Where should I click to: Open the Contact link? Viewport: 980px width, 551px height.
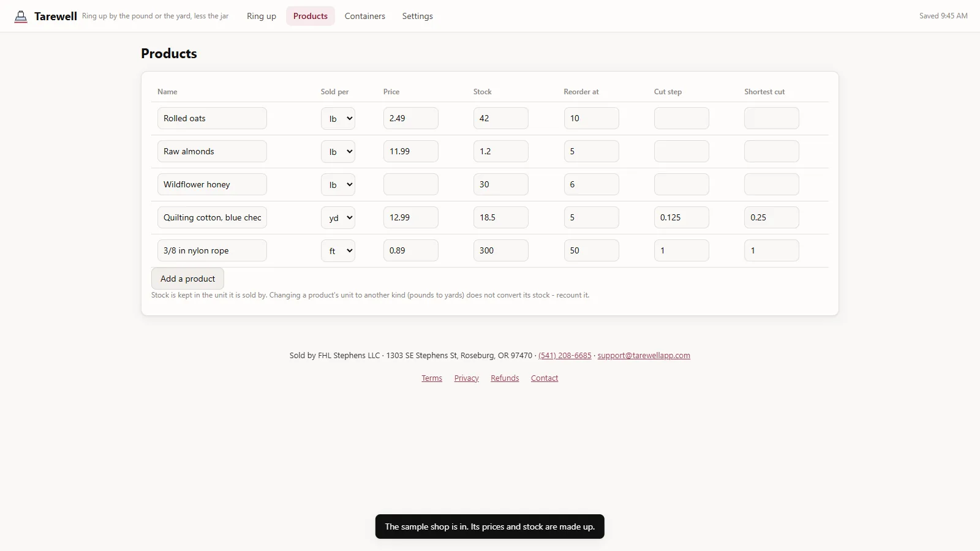(x=545, y=378)
